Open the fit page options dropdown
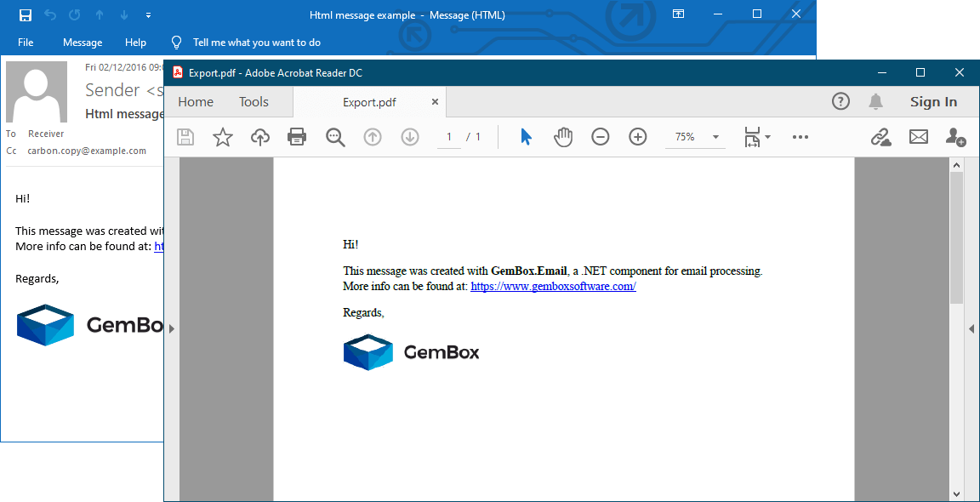The height and width of the screenshot is (502, 980). pos(756,137)
